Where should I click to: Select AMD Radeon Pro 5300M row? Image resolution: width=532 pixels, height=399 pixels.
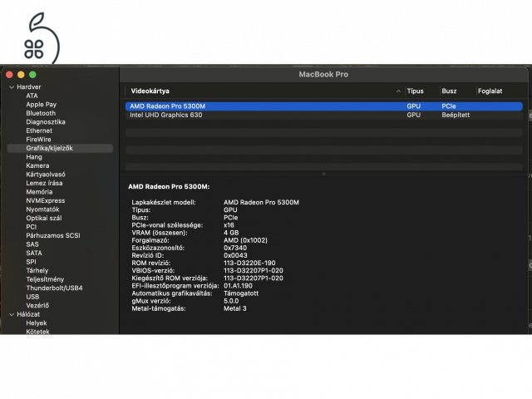click(323, 106)
